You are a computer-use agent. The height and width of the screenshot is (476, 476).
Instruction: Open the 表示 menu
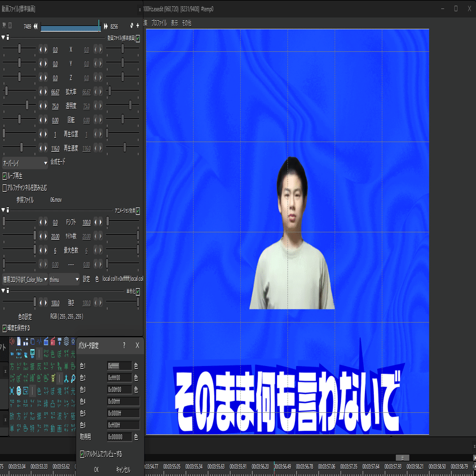tap(175, 23)
